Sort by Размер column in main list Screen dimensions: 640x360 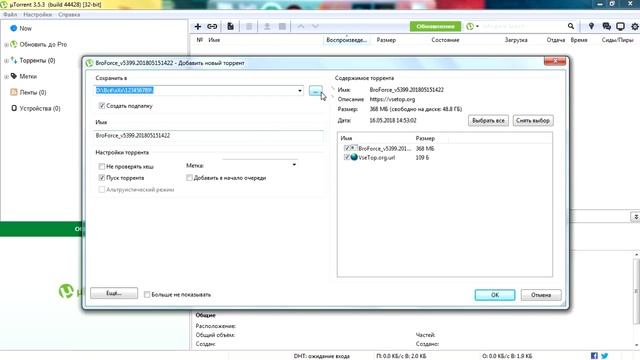[386, 40]
